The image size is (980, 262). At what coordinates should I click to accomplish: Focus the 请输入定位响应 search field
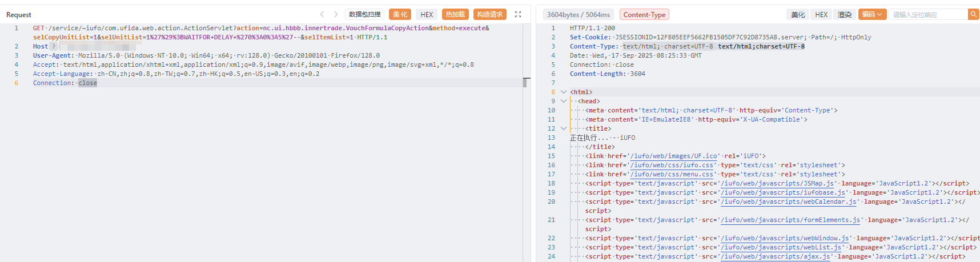pyautogui.click(x=928, y=14)
